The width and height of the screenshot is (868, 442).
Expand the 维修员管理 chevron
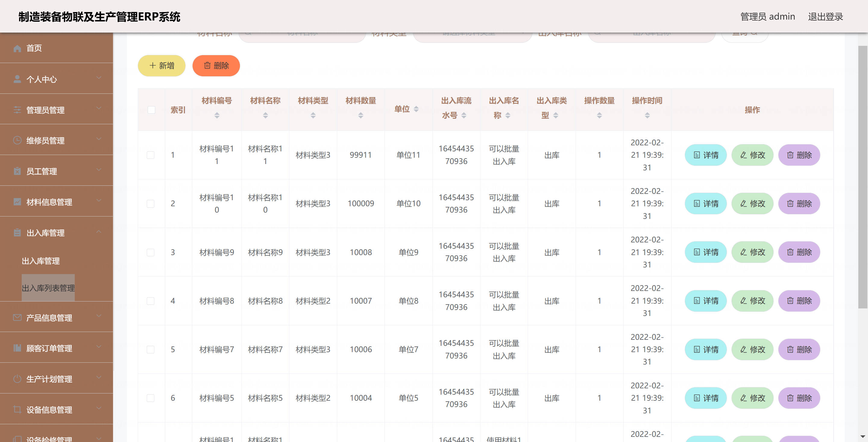99,139
